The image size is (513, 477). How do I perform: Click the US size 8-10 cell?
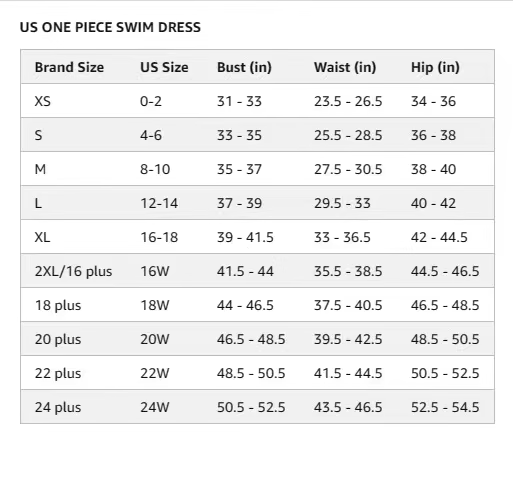pyautogui.click(x=155, y=169)
